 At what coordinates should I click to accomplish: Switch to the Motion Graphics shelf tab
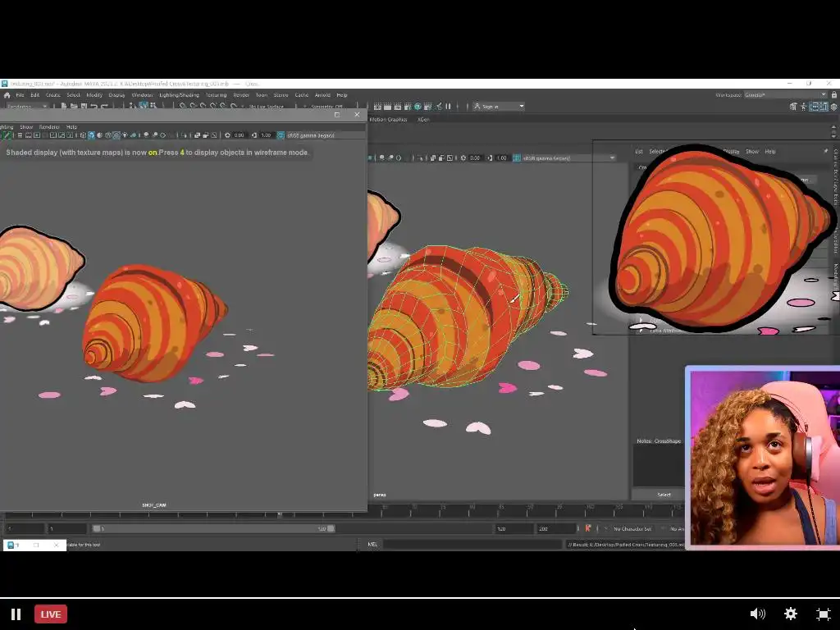(x=388, y=120)
